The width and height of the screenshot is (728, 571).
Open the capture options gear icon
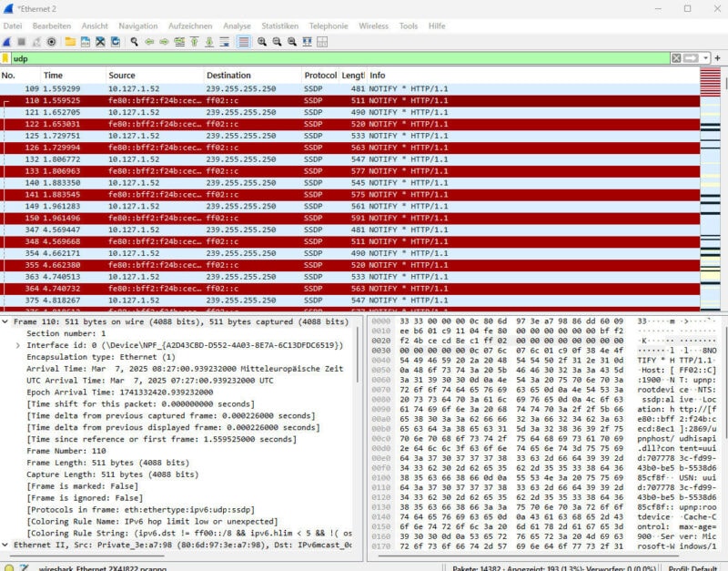coord(51,42)
